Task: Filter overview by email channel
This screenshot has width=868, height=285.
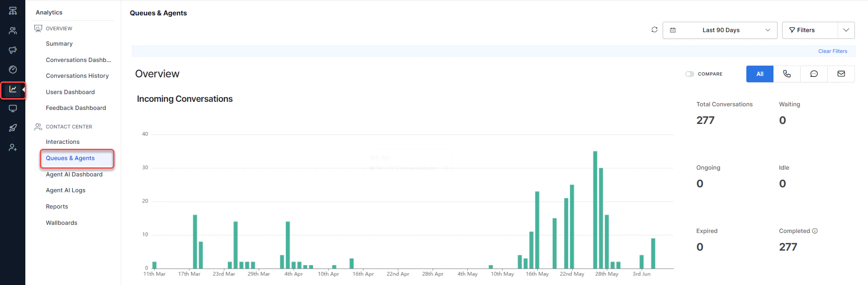Action: click(841, 74)
